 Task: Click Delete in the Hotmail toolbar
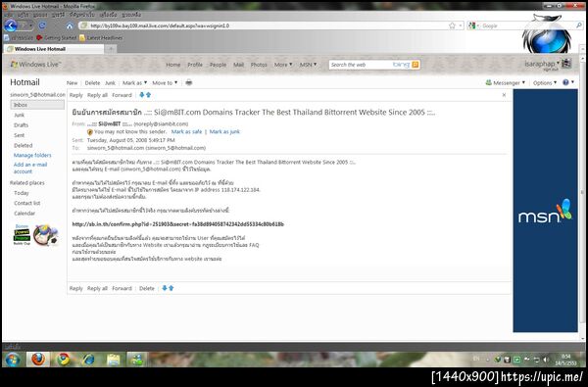coord(92,83)
